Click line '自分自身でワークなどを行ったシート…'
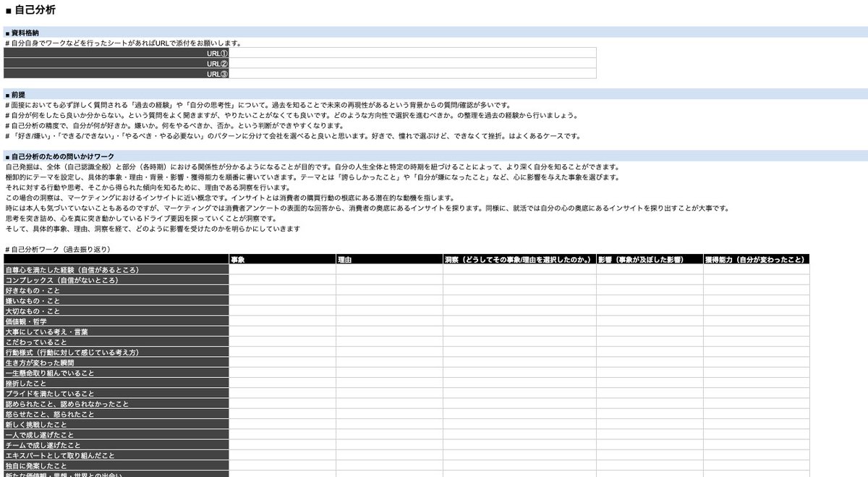 tap(123, 43)
